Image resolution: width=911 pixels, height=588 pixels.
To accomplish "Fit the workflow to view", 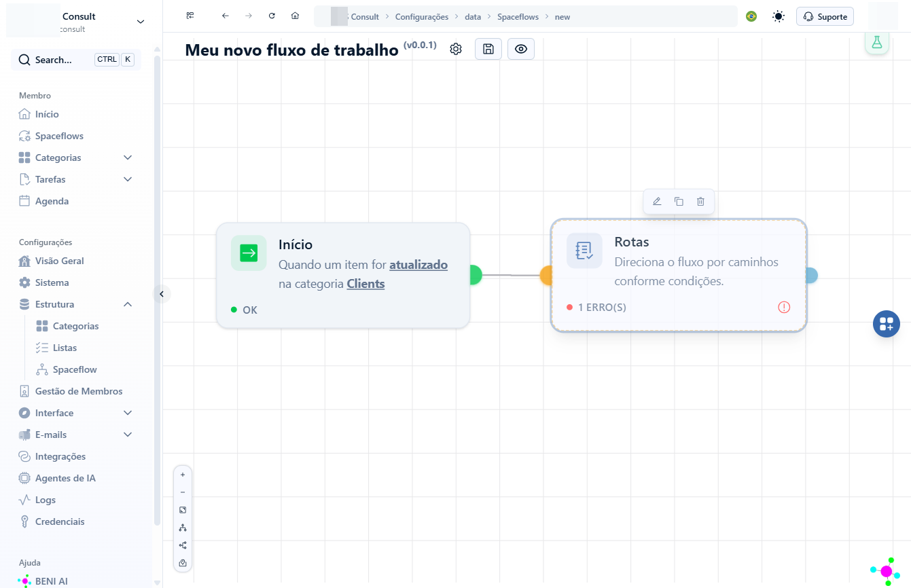I will click(183, 510).
